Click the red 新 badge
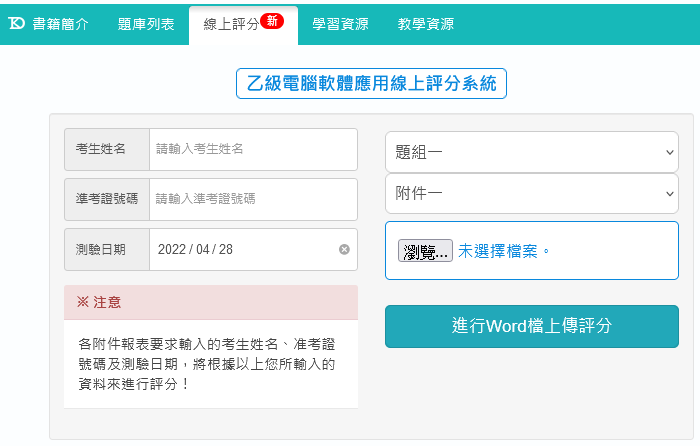700x446 pixels. click(x=272, y=21)
